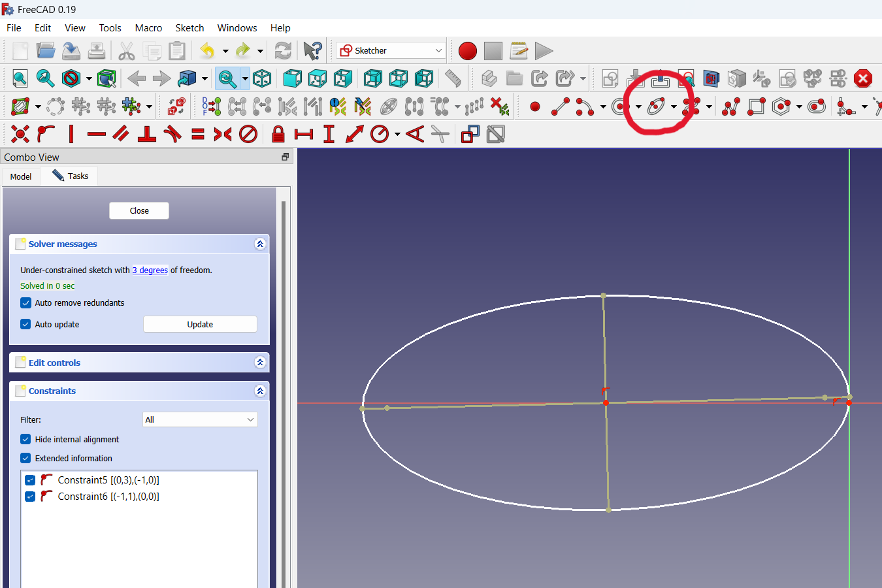Apply the symmetric constraint
882x588 pixels.
click(x=223, y=135)
